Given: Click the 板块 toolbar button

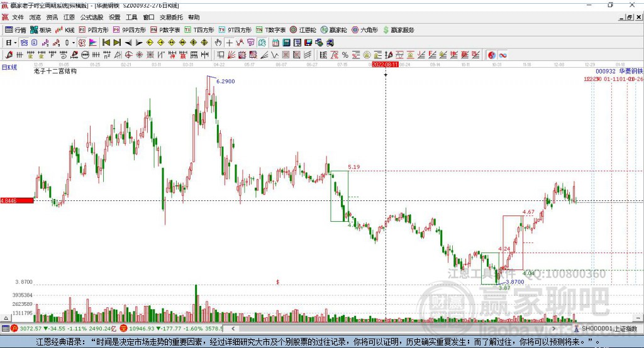Looking at the screenshot, I should (40, 30).
